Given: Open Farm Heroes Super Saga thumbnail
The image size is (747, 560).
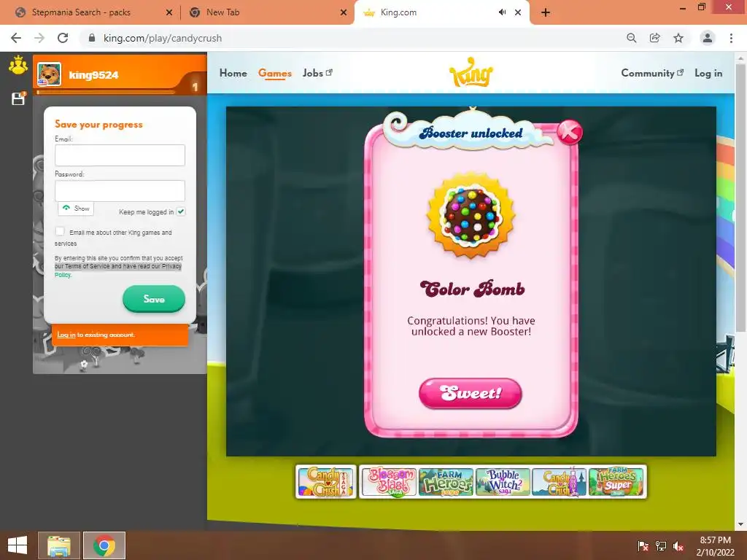Looking at the screenshot, I should pyautogui.click(x=616, y=482).
